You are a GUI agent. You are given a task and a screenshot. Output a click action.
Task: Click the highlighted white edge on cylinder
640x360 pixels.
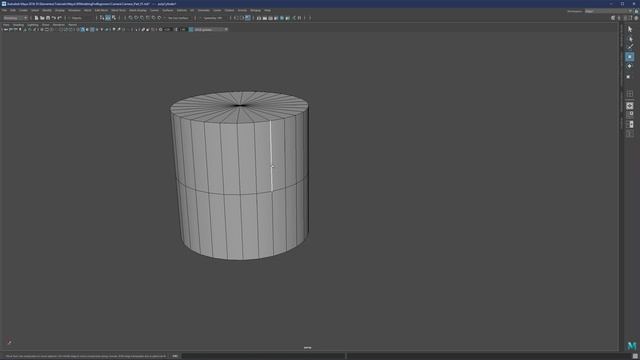point(271,156)
